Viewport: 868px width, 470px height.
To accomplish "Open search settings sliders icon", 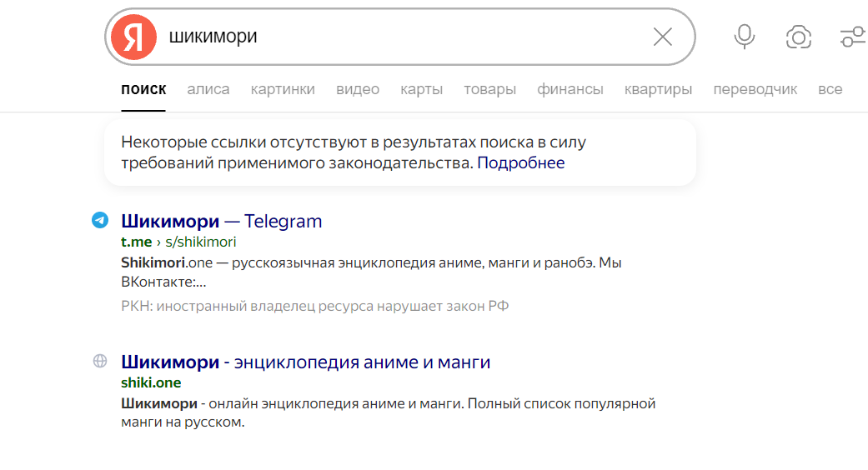I will [852, 37].
